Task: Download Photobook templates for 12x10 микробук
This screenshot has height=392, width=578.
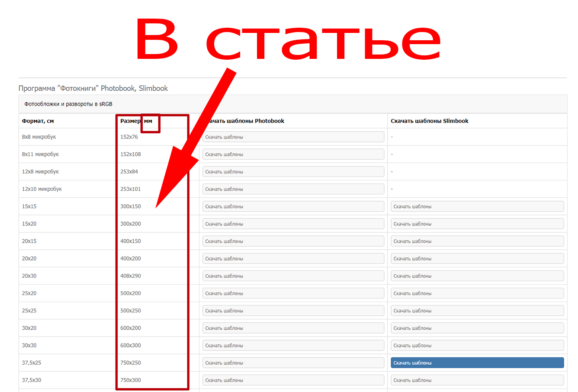Action: tap(293, 189)
